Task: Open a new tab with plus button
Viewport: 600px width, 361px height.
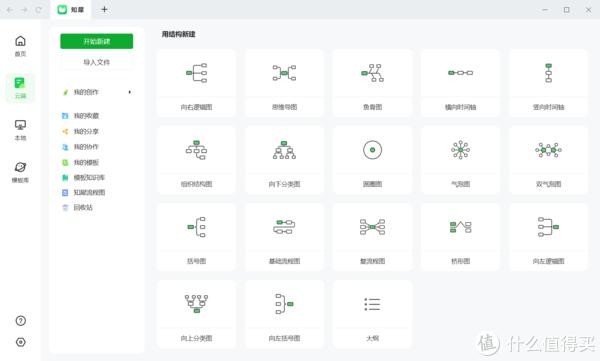Action: click(104, 10)
